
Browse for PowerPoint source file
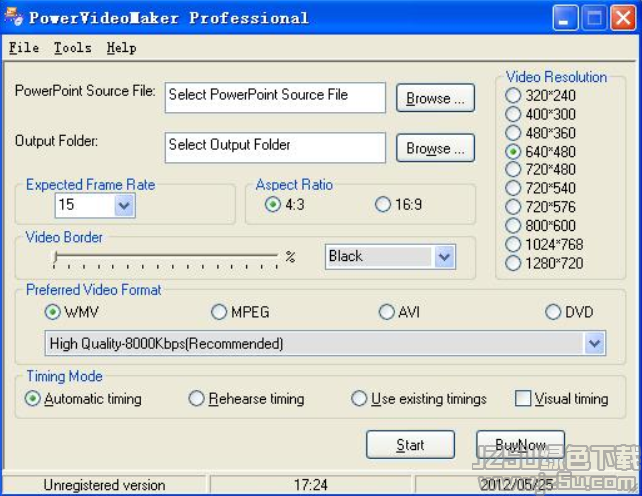tap(435, 98)
